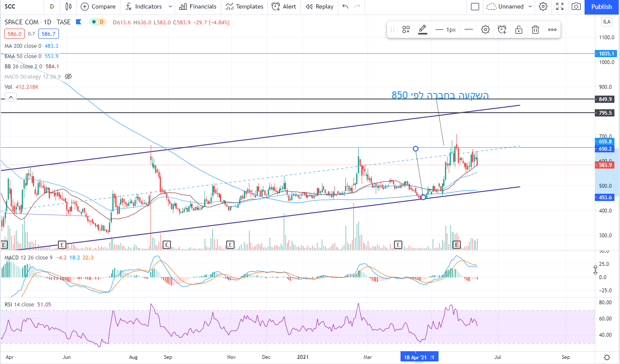Image resolution: width=620 pixels, height=364 pixels.
Task: Click the 586.7 buy price box
Action: pos(49,34)
